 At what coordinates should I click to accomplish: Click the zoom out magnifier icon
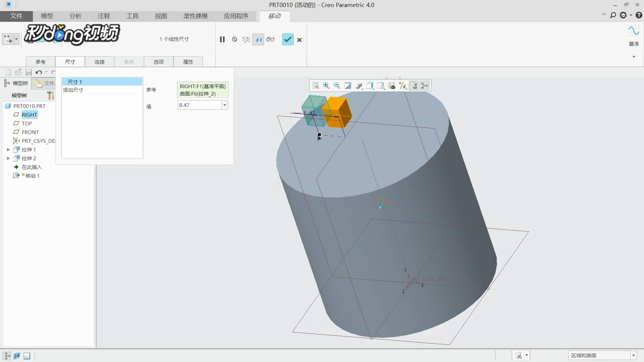click(337, 86)
